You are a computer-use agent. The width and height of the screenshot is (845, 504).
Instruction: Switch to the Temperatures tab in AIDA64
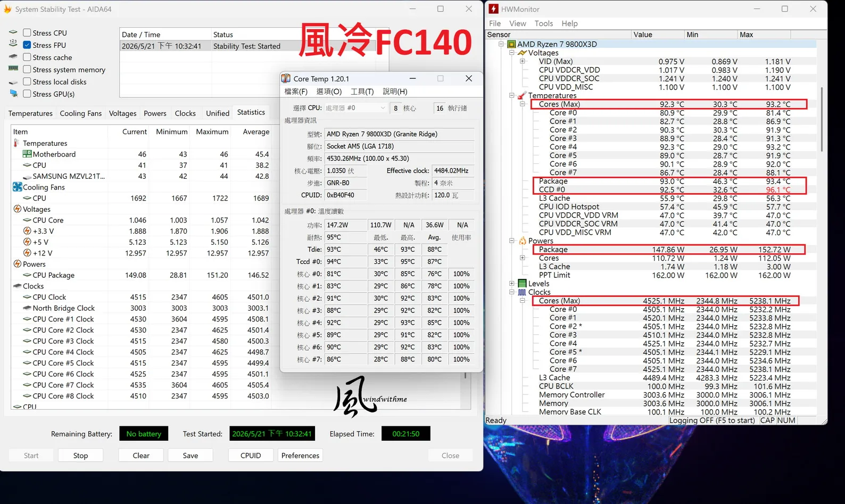[x=30, y=113]
